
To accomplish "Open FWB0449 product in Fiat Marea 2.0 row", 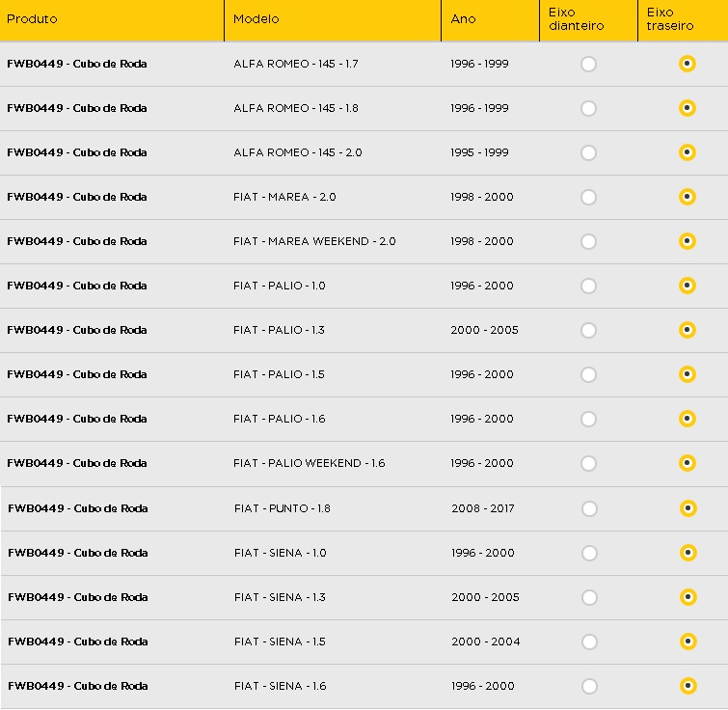I will (x=77, y=197).
